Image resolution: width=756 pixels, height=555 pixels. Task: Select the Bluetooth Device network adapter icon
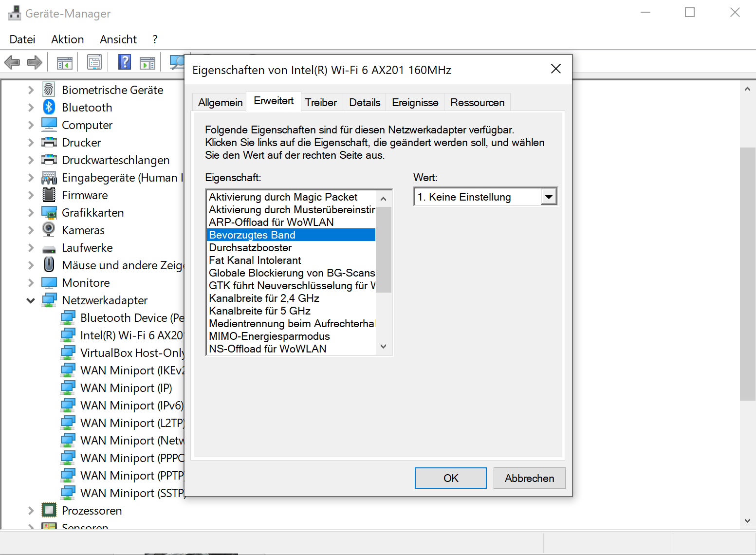coord(68,318)
